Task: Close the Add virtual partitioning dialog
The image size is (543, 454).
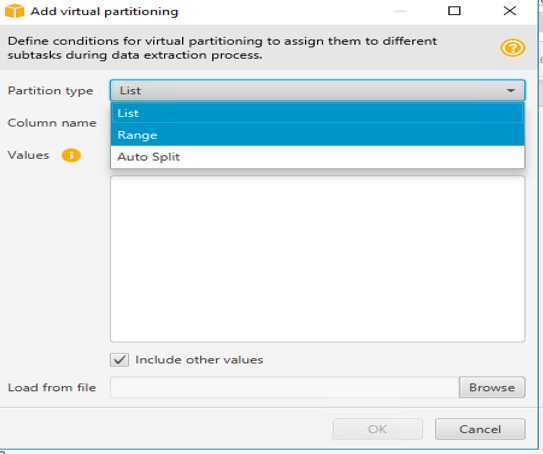Action: tap(509, 11)
